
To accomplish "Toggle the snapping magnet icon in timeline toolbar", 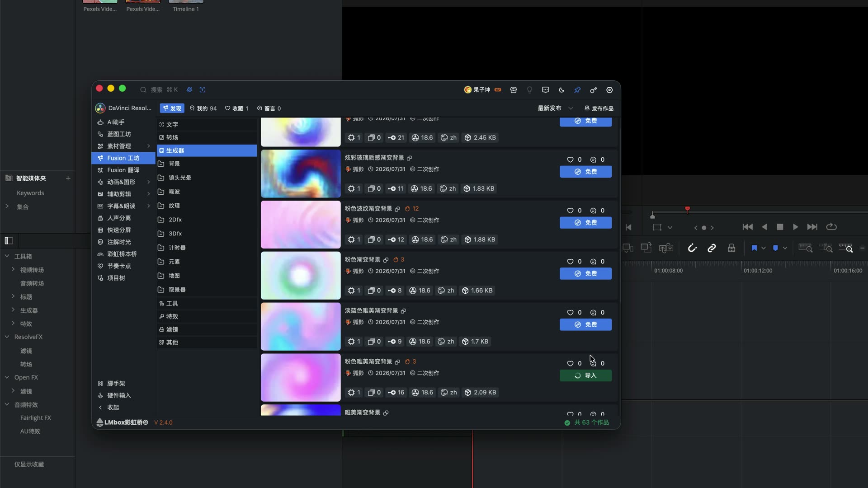I will tap(692, 248).
